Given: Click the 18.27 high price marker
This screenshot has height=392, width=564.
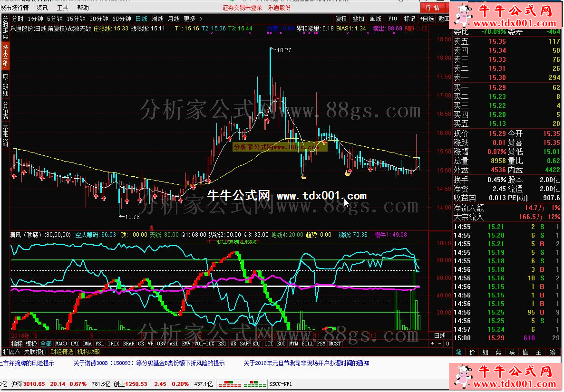Looking at the screenshot, I should 284,50.
